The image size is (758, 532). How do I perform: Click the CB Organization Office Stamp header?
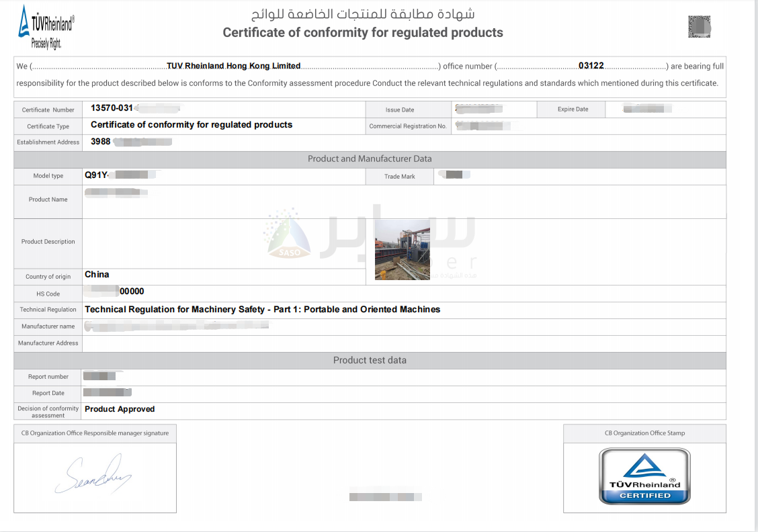tap(644, 433)
